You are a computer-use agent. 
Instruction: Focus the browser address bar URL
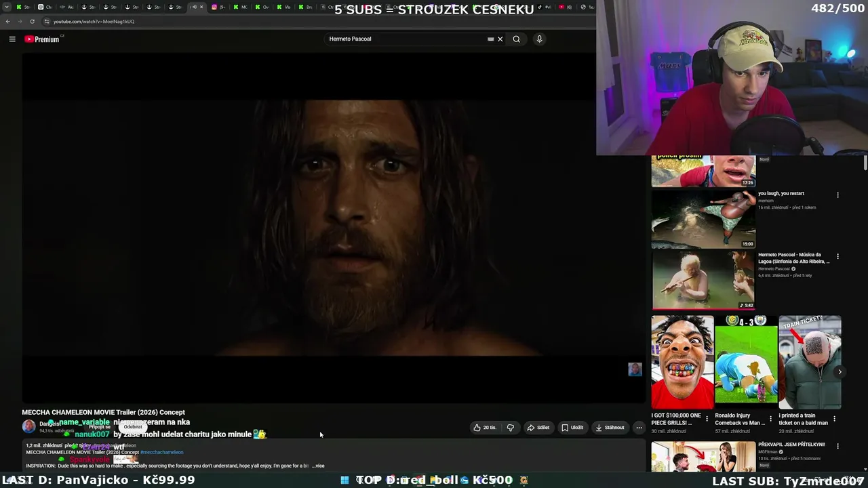[x=94, y=22]
